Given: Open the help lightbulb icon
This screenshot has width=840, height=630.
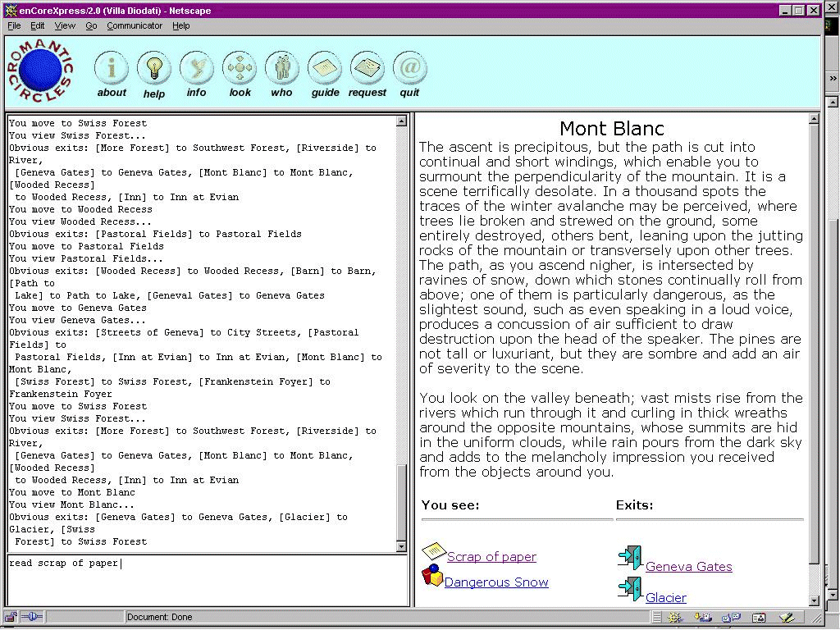Looking at the screenshot, I should (154, 69).
